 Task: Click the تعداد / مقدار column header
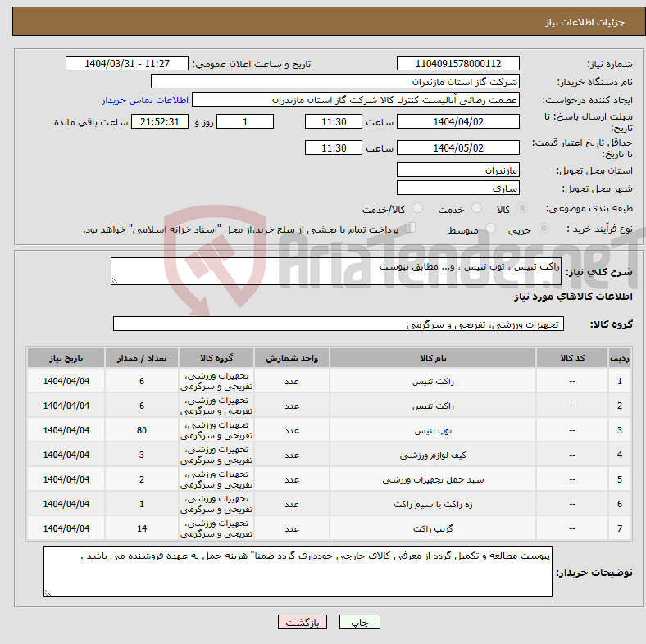[x=142, y=358]
